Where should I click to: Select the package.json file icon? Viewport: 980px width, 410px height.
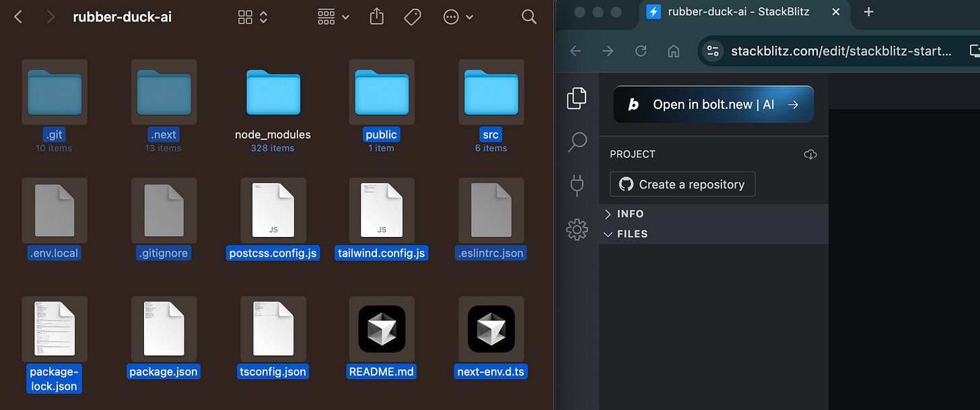pos(164,329)
